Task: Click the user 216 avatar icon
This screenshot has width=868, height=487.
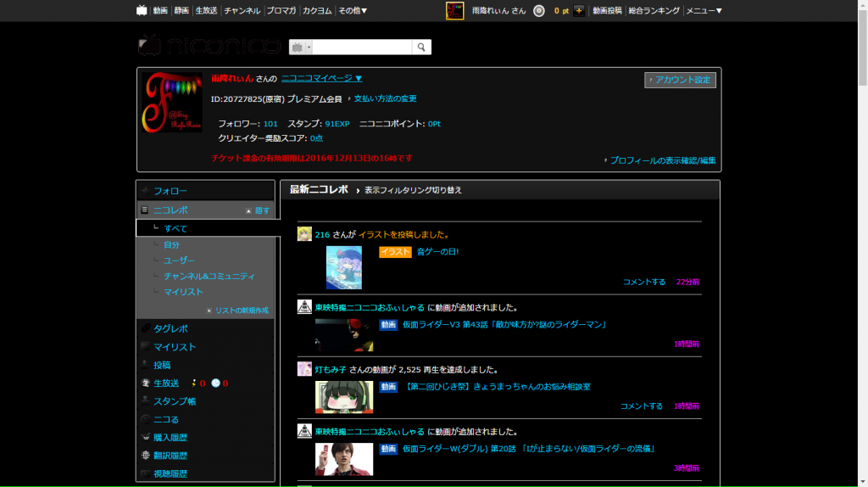Action: (x=304, y=234)
